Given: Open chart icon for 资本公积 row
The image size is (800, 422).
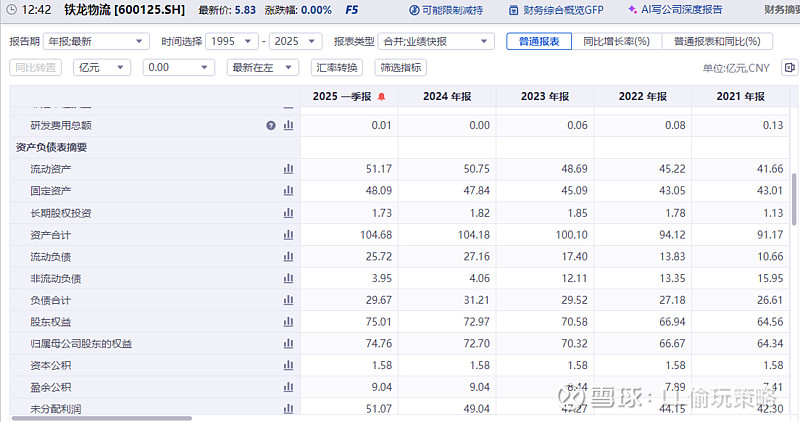Looking at the screenshot, I should [288, 365].
